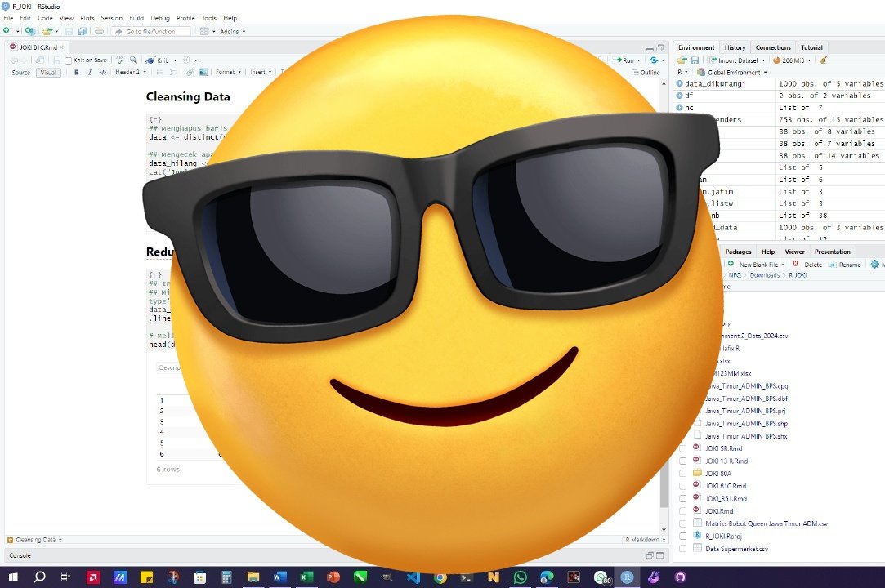Tick the checkbox for JOKI 80A folder
Viewport: 885px width, 588px height.
(682, 474)
